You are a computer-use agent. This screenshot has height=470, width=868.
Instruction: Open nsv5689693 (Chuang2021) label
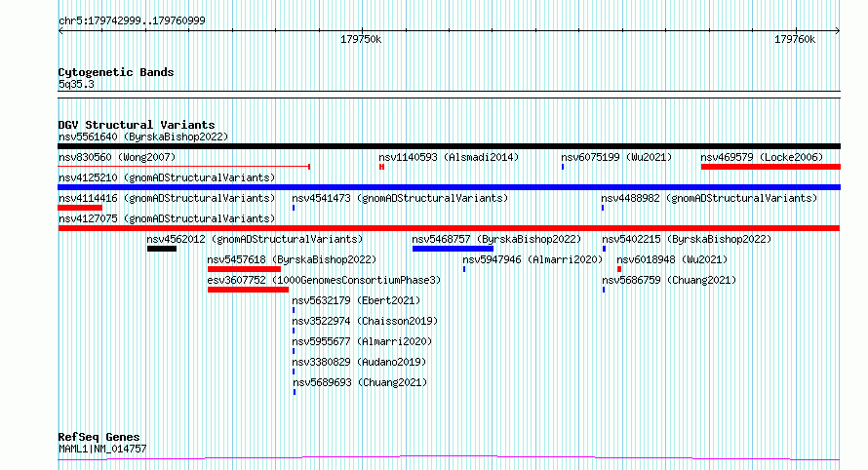(361, 382)
